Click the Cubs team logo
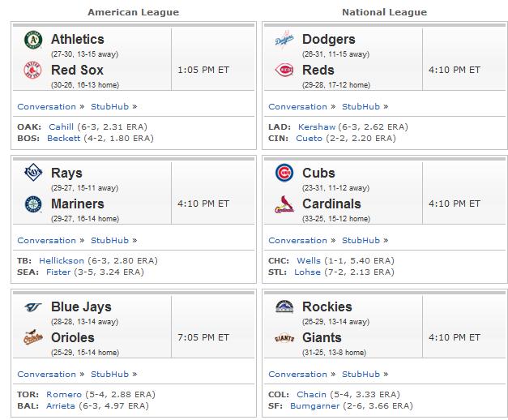This screenshot has height=420, width=508. pos(284,173)
